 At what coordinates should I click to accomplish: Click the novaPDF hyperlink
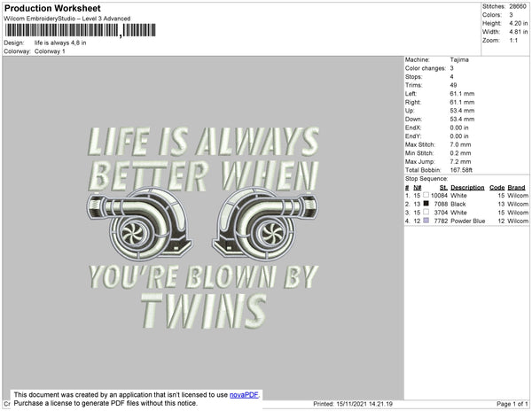(x=244, y=395)
